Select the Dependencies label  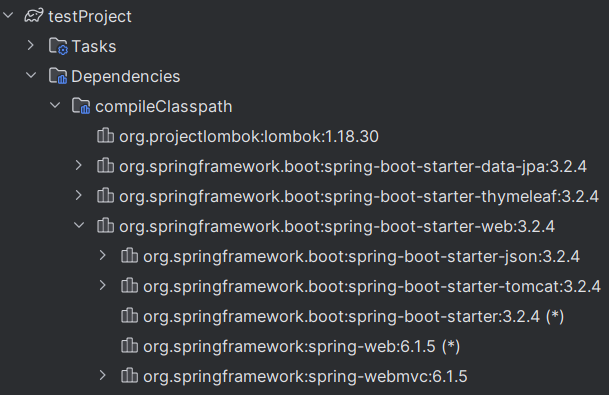click(126, 77)
